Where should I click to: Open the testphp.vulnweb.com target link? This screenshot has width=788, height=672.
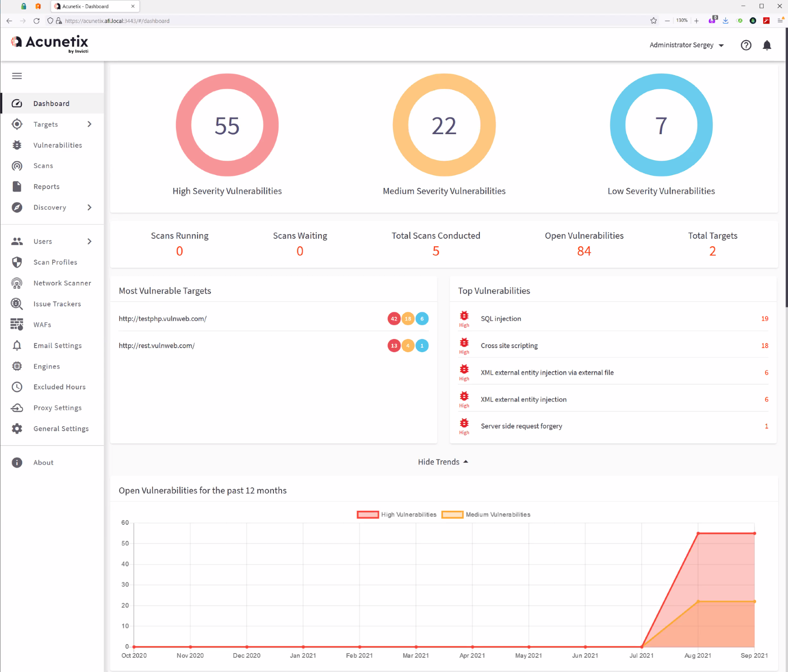(163, 319)
